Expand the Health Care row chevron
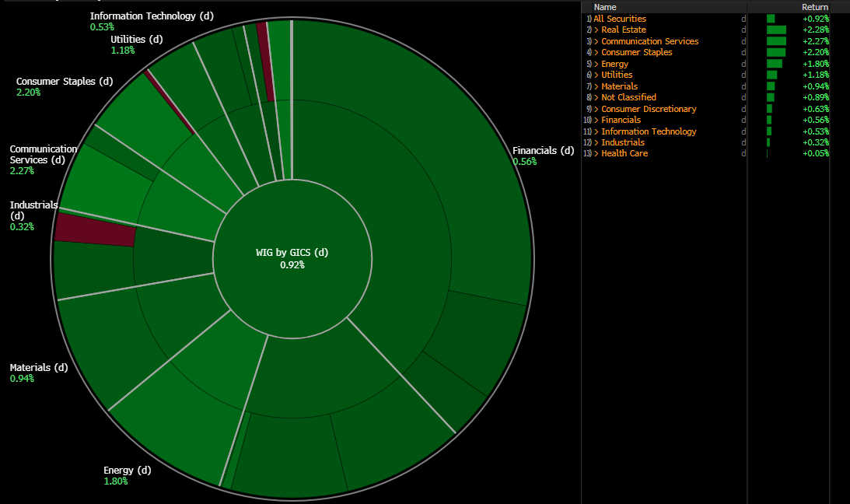 click(x=596, y=153)
